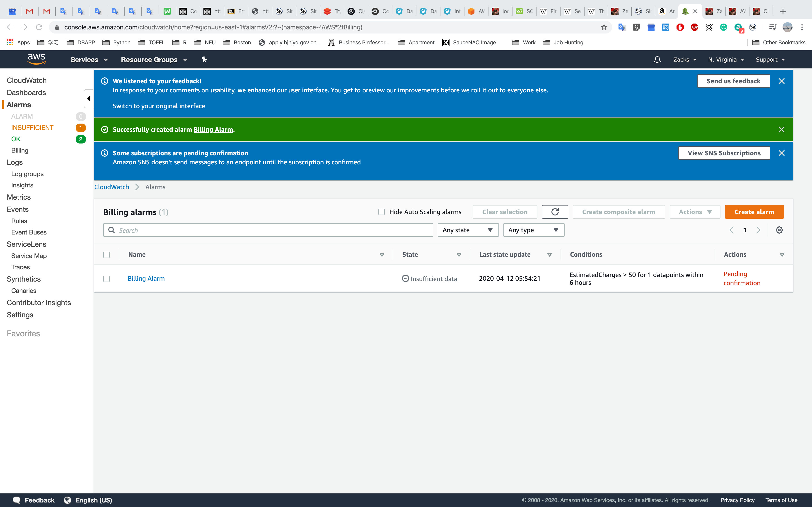This screenshot has width=812, height=507.
Task: Dismiss the green success banner
Action: pyautogui.click(x=781, y=129)
